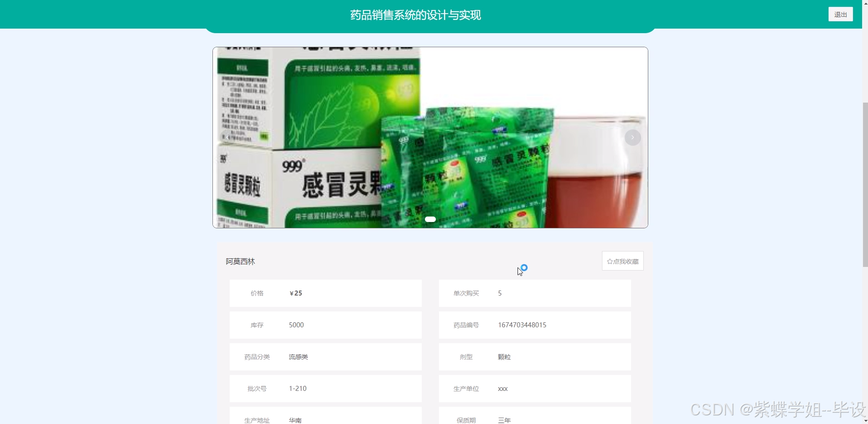Click the 剂型 颗粒 detail cell

pos(535,357)
